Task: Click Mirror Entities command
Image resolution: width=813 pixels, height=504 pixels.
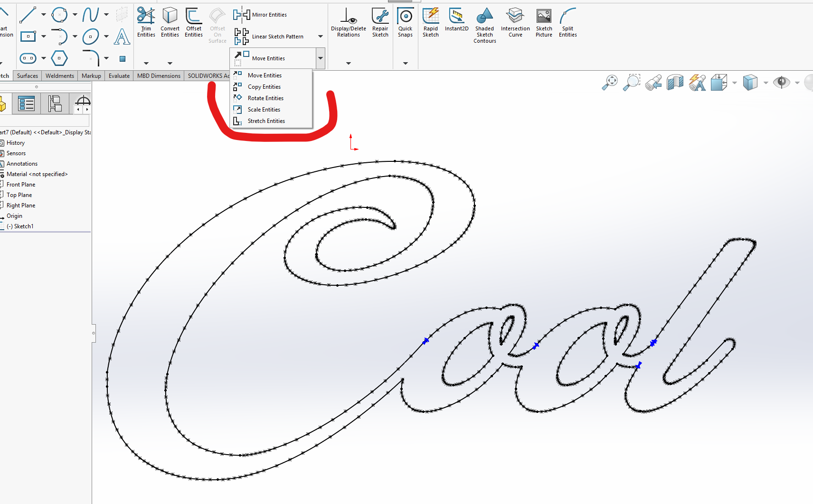Action: click(260, 15)
